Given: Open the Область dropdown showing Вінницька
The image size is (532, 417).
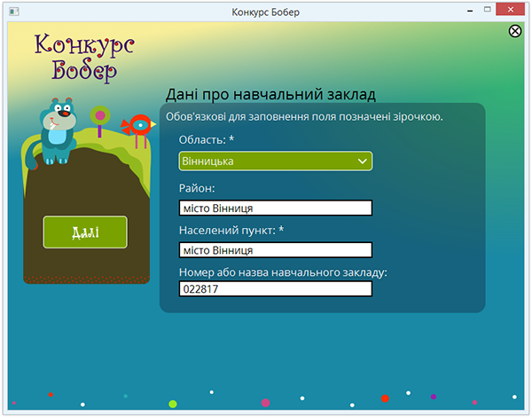Looking at the screenshot, I should click(266, 161).
